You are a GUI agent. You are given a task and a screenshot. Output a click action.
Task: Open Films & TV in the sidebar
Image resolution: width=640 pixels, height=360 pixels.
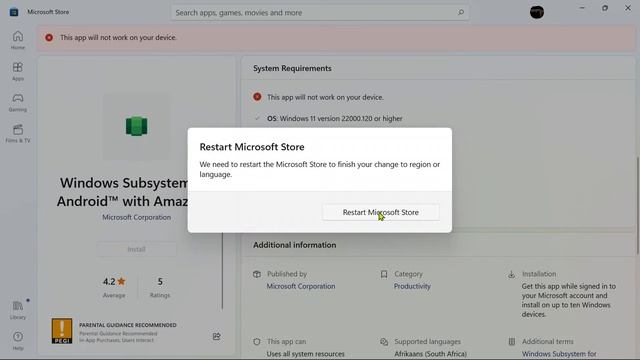[18, 133]
